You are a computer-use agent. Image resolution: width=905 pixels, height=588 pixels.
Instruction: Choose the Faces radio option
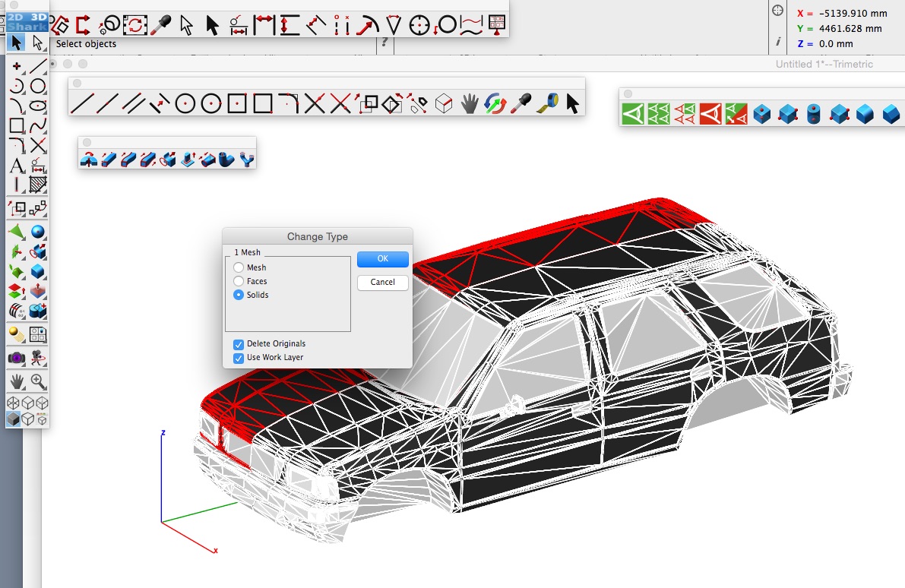pos(239,281)
